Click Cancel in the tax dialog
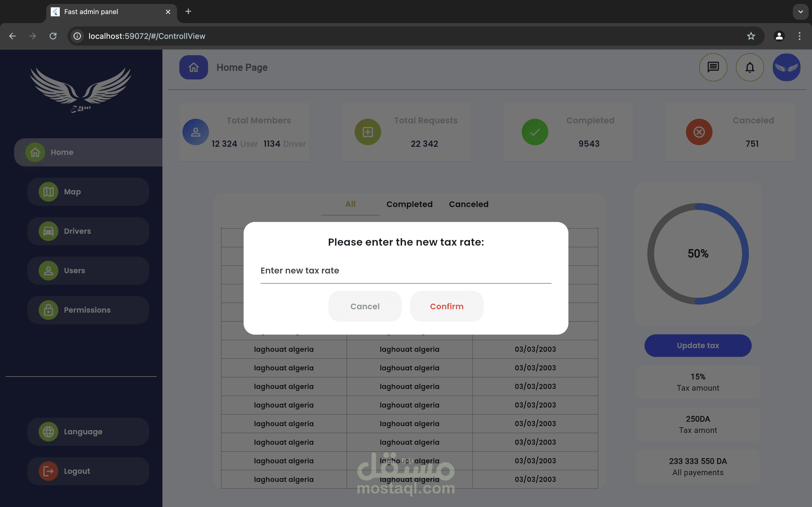Screen dimensions: 812x507 coord(365,306)
